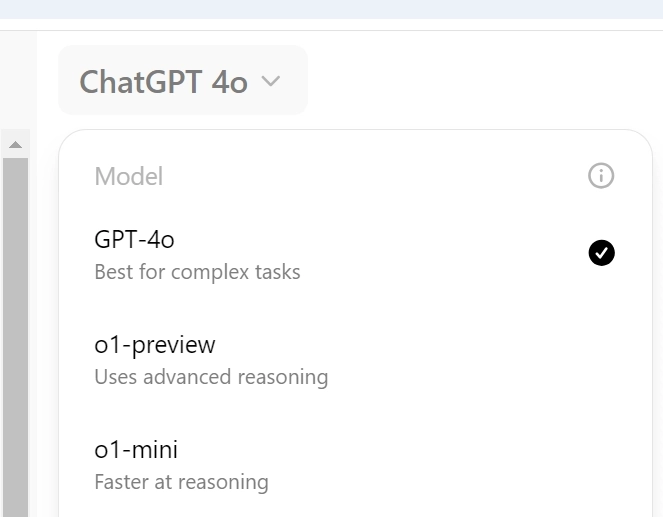Click empty space right of o1-mini row
Viewport: 663px width, 517px height.
[x=500, y=464]
